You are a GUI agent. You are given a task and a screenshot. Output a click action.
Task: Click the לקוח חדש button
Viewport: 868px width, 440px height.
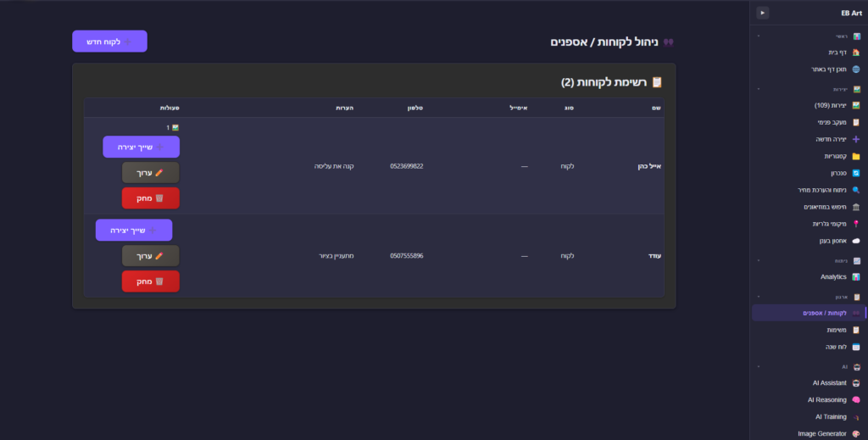pyautogui.click(x=109, y=42)
